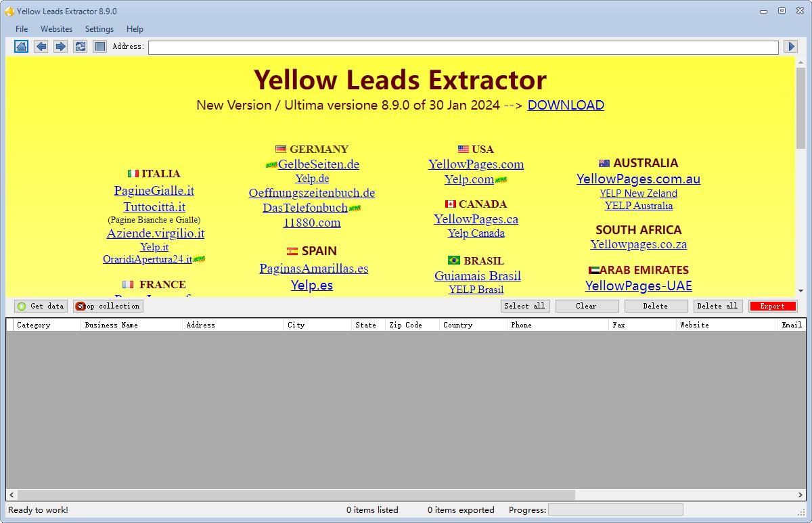Click the Zip Code column header
Screen dimensions: 812x523
(x=413, y=325)
